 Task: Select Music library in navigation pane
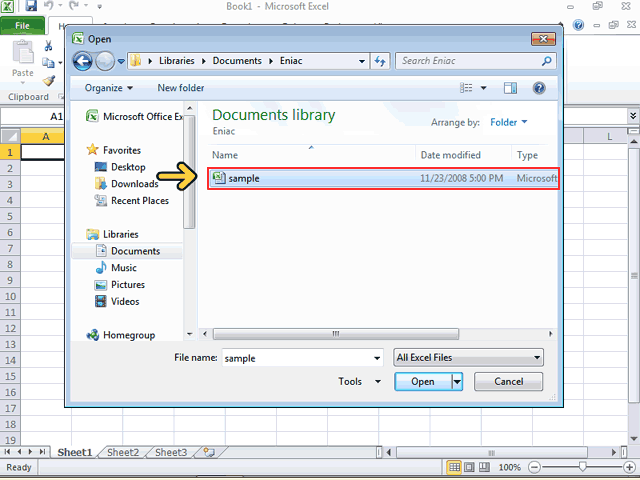point(116,268)
